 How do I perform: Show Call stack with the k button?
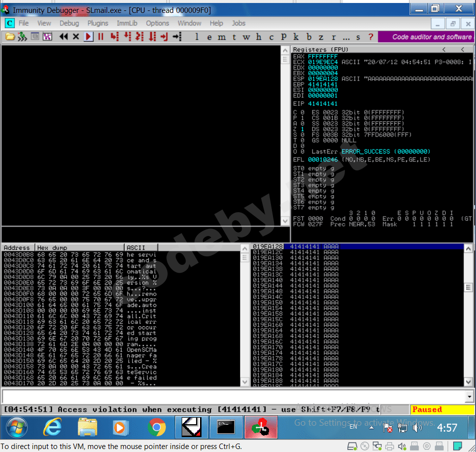click(296, 37)
